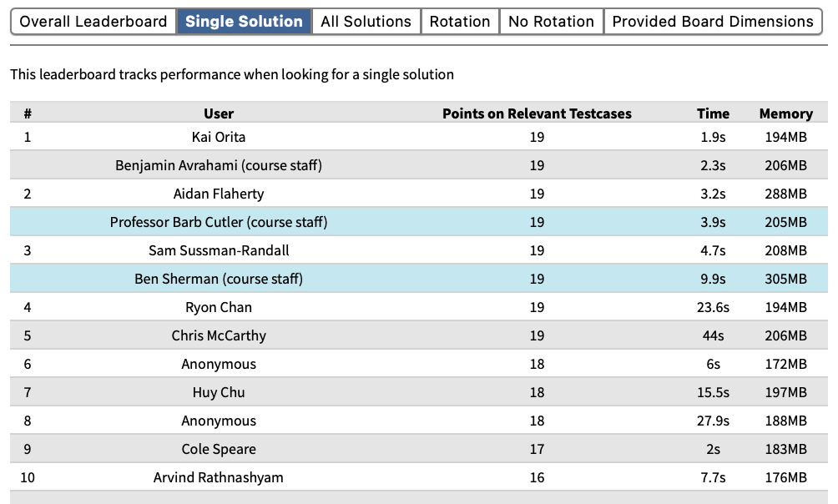Click the Points on Relevant Testcases header

[537, 113]
